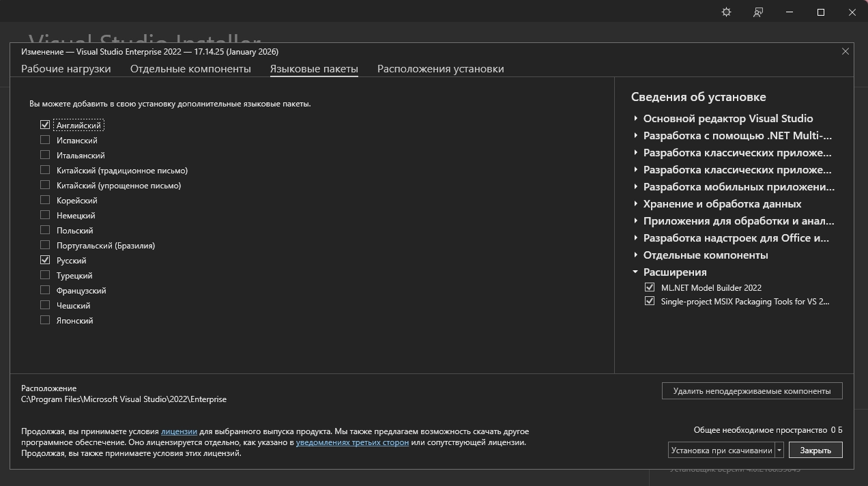Click the theme settings sun icon
868x486 pixels.
click(726, 12)
